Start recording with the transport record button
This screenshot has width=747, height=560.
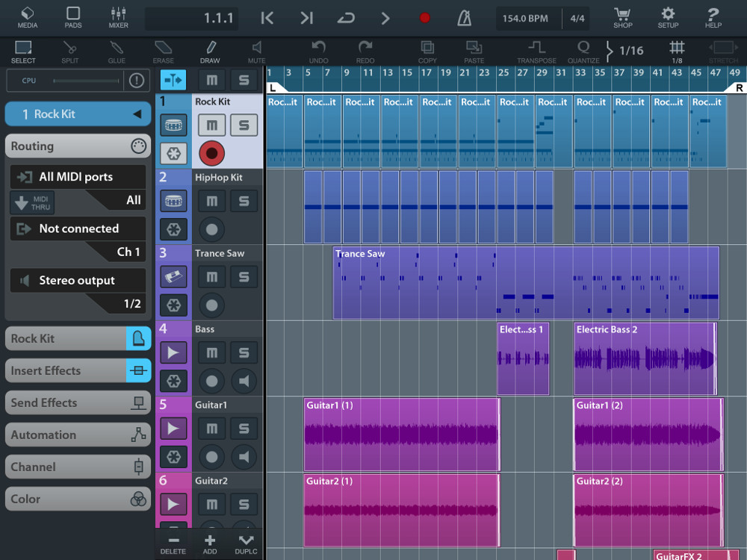tap(424, 18)
